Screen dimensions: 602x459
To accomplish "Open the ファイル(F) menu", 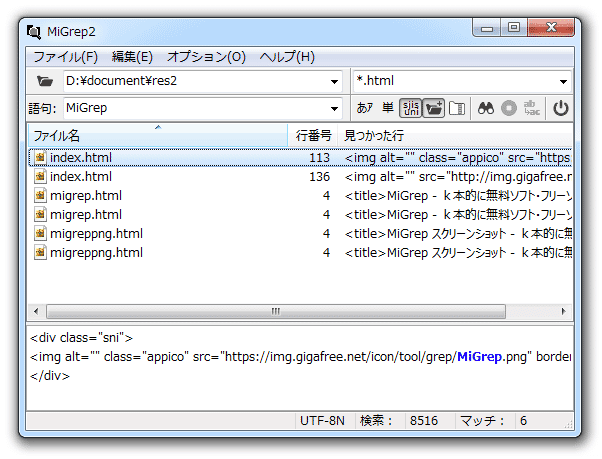I will tap(66, 57).
